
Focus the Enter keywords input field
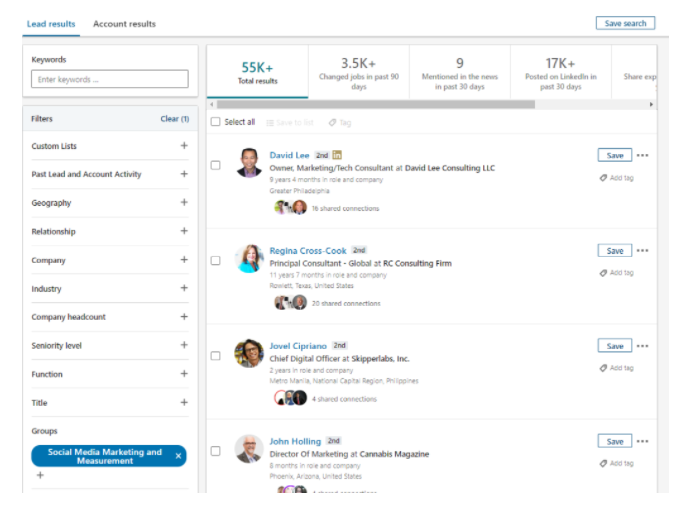pos(110,79)
